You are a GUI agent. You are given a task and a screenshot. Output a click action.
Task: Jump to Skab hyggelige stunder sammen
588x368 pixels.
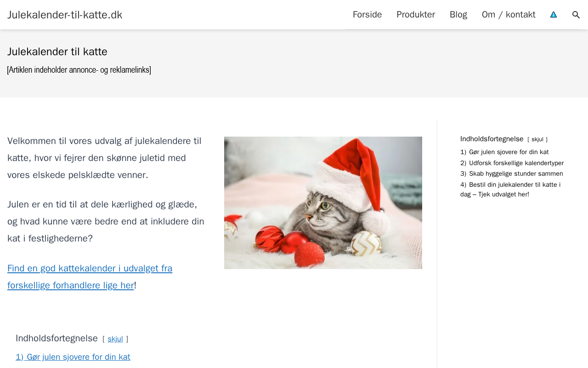point(512,174)
